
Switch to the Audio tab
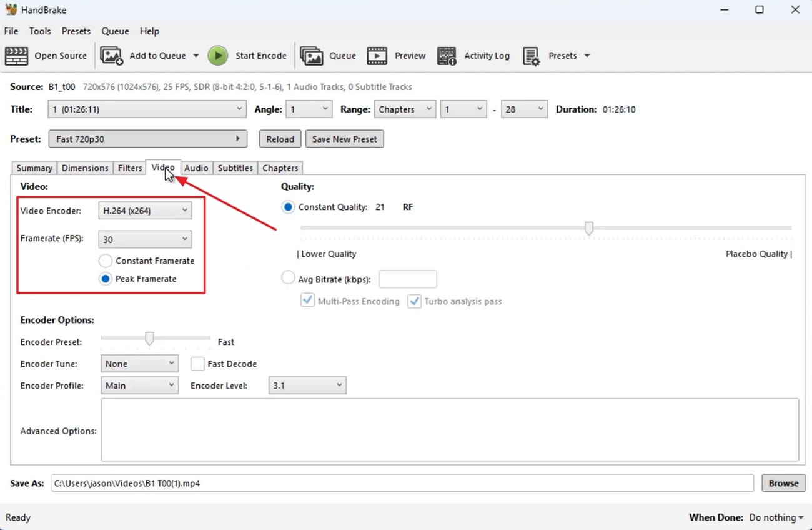point(196,167)
